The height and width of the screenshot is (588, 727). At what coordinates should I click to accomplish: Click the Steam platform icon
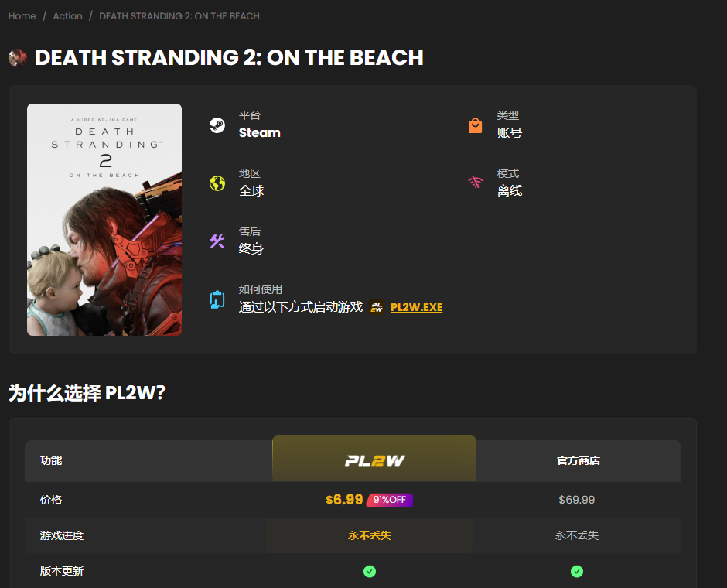[217, 125]
